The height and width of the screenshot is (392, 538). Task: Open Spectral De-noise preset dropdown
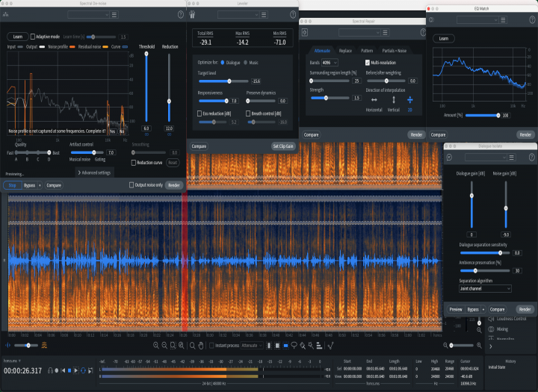point(88,15)
